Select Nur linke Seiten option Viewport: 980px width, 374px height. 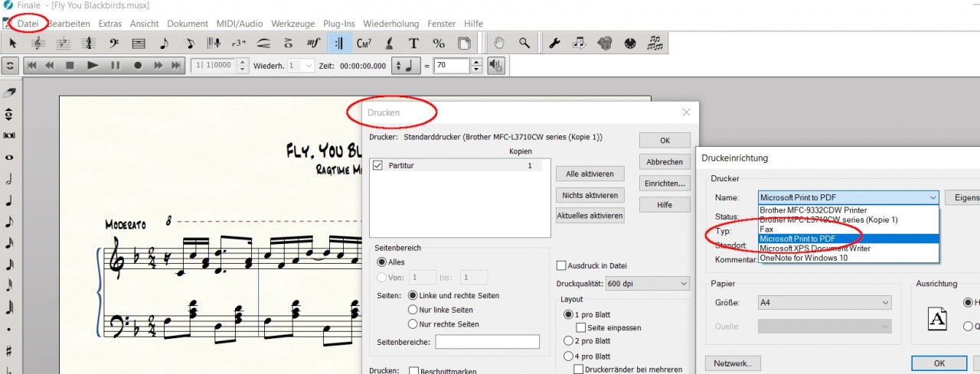click(x=413, y=310)
